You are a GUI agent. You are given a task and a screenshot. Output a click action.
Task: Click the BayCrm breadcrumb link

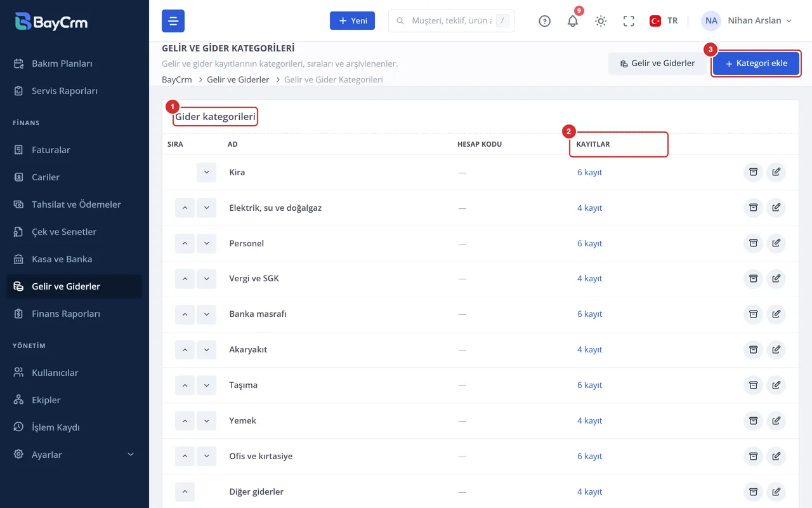click(x=177, y=80)
